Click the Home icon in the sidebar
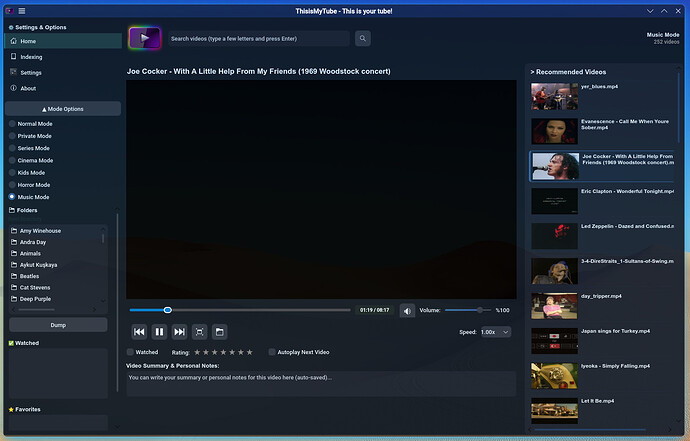Screen dimensions: 690x441 coord(14,41)
